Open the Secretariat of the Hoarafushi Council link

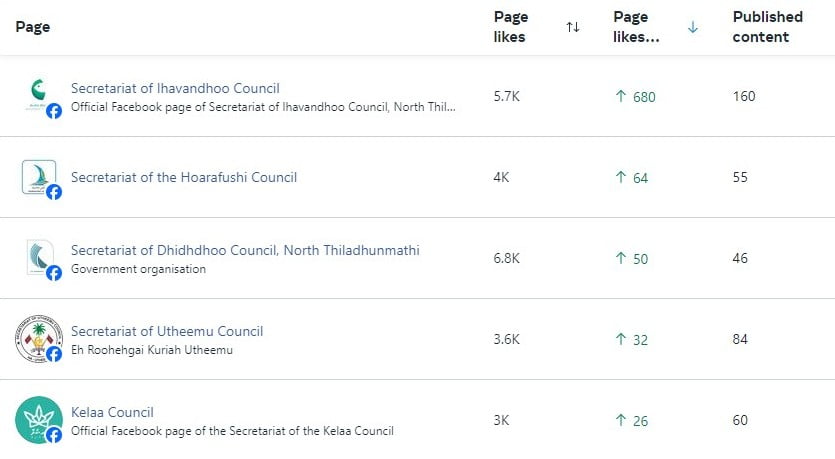pos(184,177)
